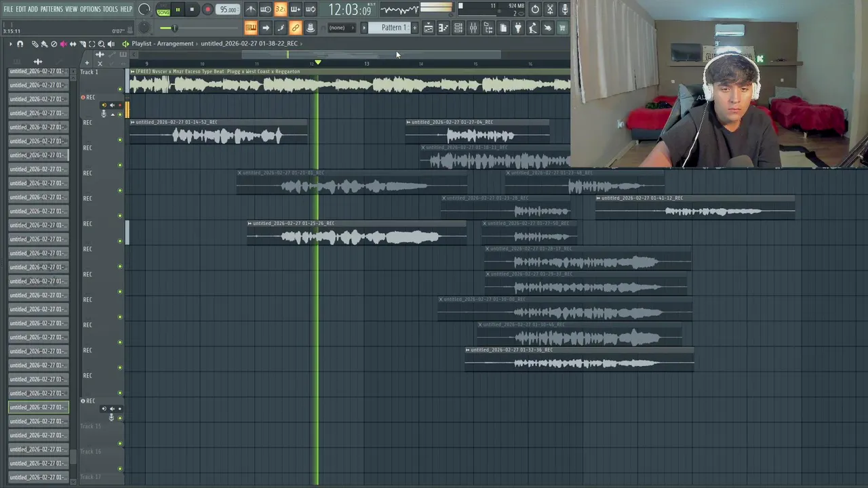Select the Paint brush tool
The image size is (868, 488).
coord(45,44)
